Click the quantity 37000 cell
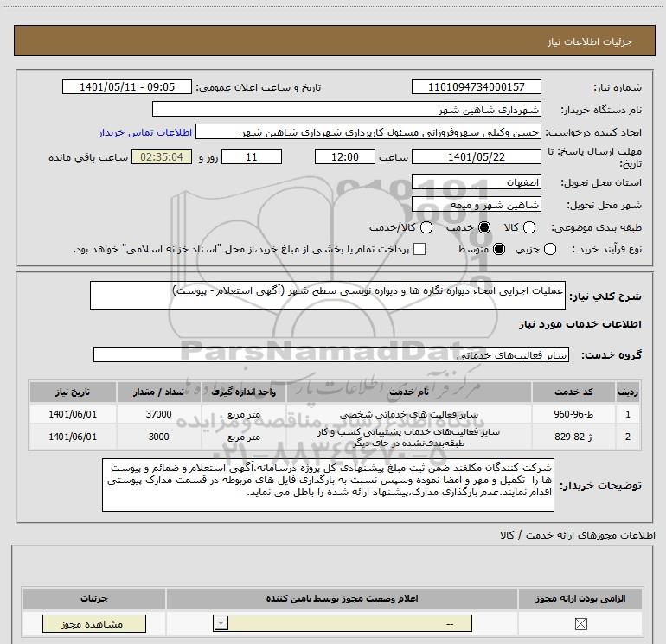 coord(158,414)
